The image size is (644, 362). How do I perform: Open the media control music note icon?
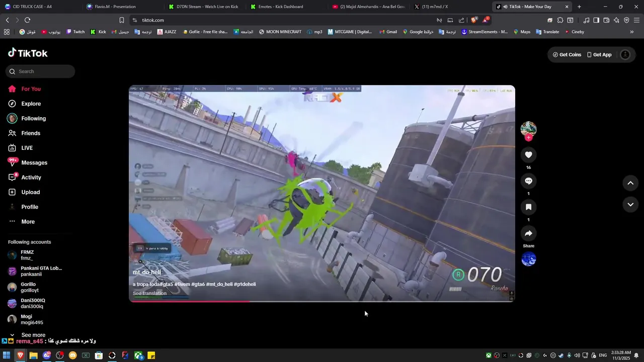pyautogui.click(x=586, y=20)
